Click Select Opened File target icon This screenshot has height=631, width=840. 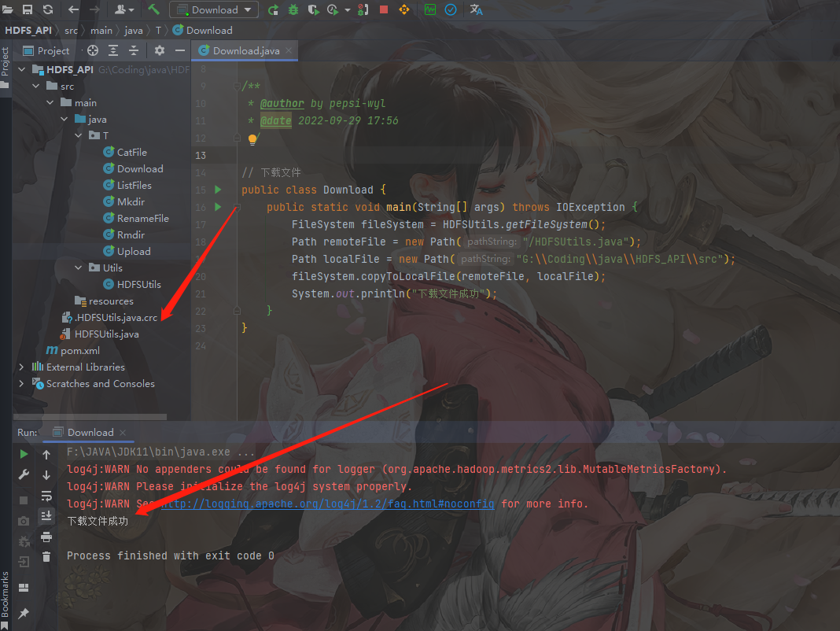coord(93,50)
